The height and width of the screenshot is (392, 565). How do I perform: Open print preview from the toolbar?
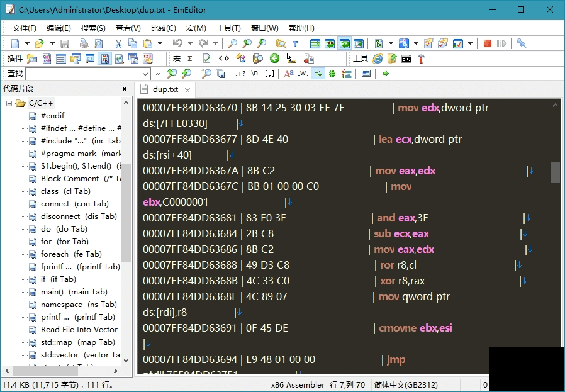[98, 43]
